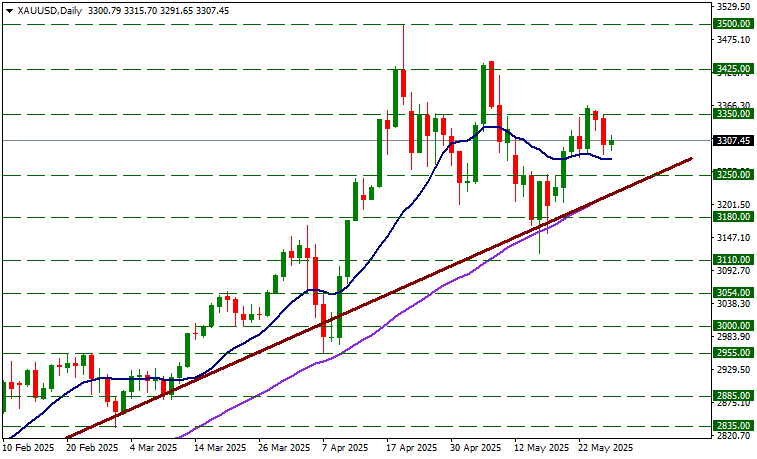Viewport: 757px width, 459px height.
Task: Open the XAUUSD chart dropdown triangle
Action: point(9,11)
